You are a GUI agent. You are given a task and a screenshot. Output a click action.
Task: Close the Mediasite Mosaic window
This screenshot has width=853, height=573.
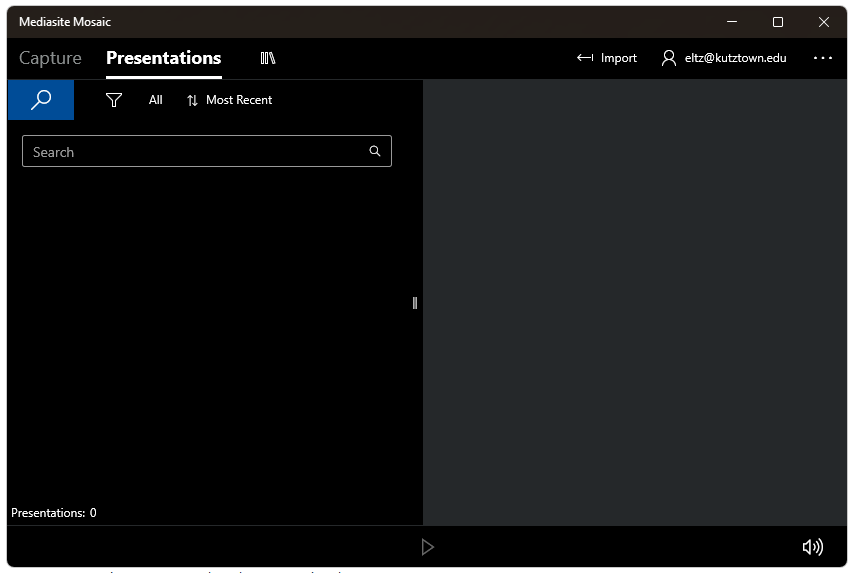coord(824,22)
